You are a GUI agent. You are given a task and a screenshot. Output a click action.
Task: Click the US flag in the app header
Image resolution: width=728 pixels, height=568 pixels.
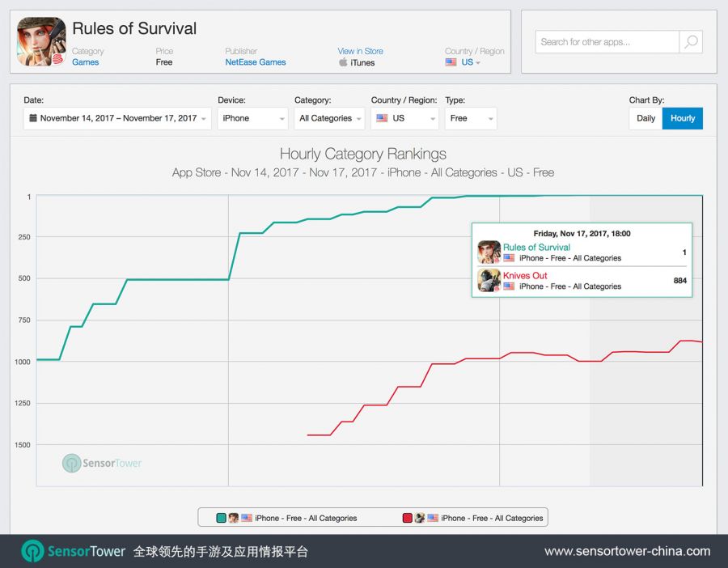tap(451, 62)
